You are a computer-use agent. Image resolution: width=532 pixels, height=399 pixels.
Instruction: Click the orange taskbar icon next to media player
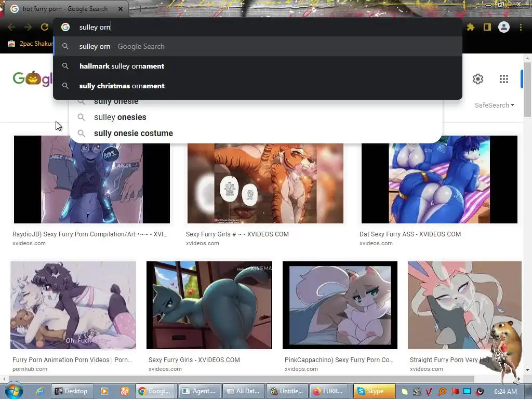[125, 391]
